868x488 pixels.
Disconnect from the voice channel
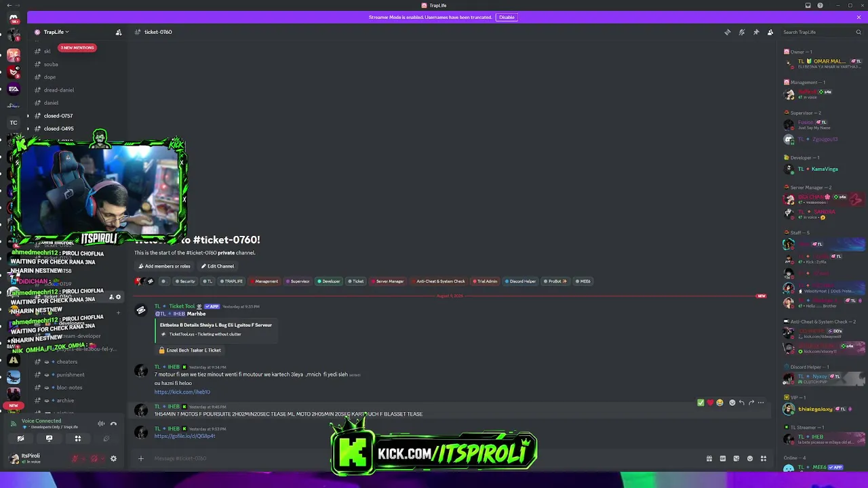click(x=113, y=424)
